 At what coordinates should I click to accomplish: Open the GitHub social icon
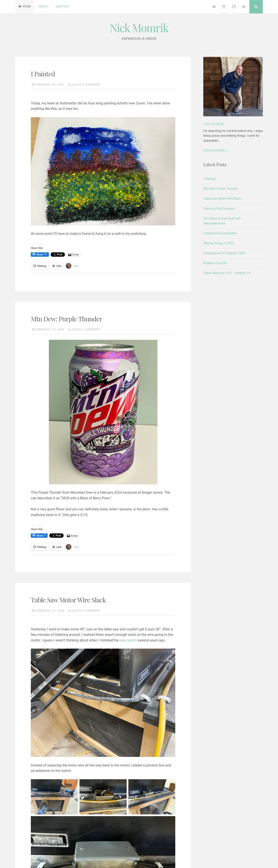234,7
